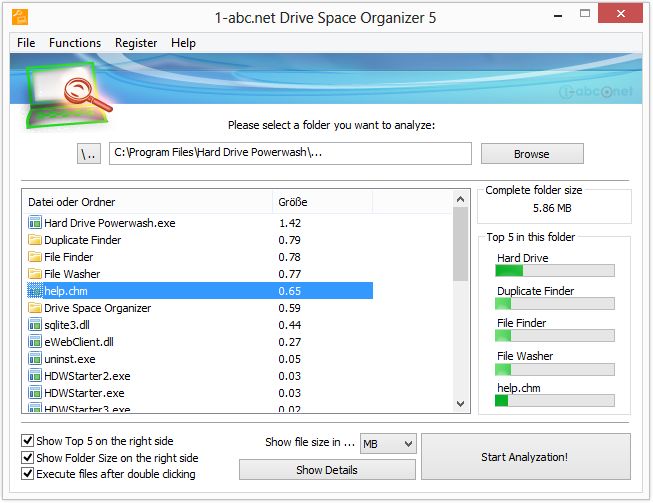653x503 pixels.
Task: Click the 0.27 size value
Action: [289, 342]
